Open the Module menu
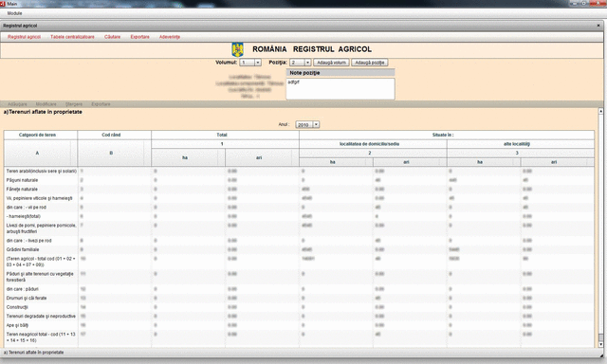Viewport: 607px width, 364px height. 15,13
